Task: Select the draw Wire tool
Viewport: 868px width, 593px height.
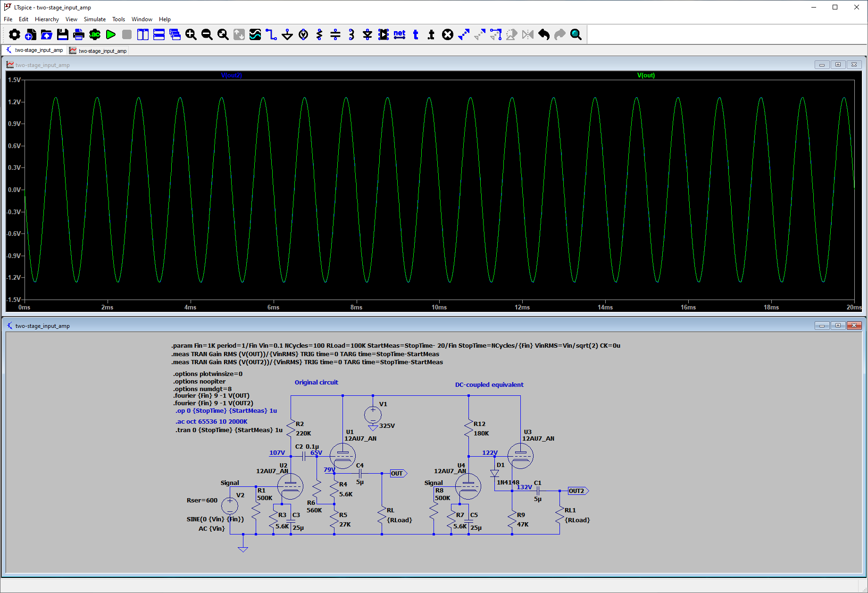Action: pos(271,34)
